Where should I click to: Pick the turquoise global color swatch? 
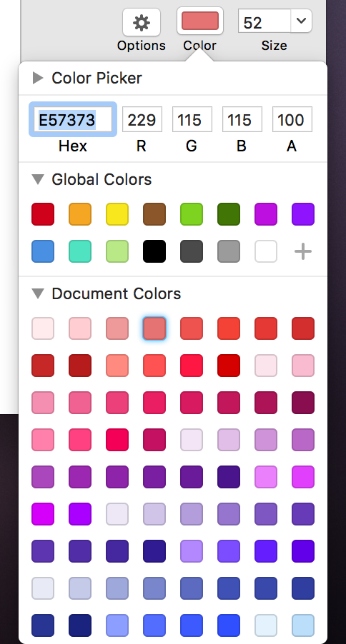click(80, 251)
